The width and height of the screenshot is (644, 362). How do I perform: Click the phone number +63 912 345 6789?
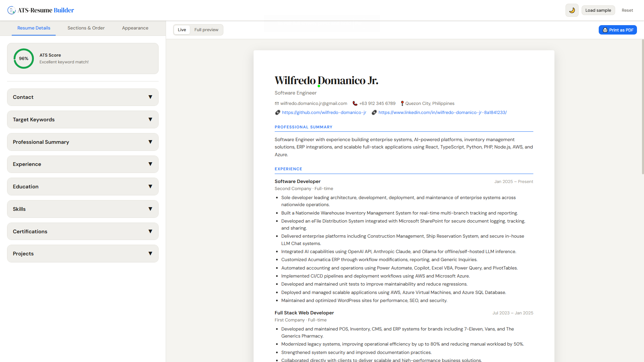click(x=377, y=104)
